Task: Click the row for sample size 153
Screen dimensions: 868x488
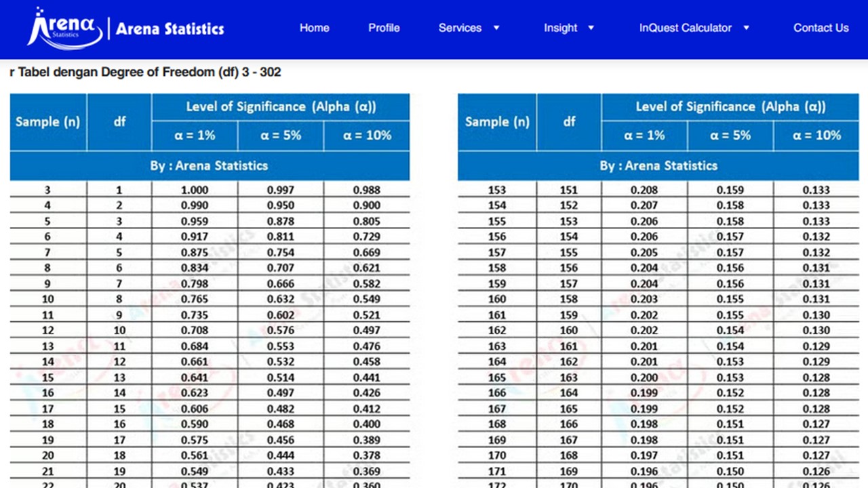Action: [x=496, y=190]
